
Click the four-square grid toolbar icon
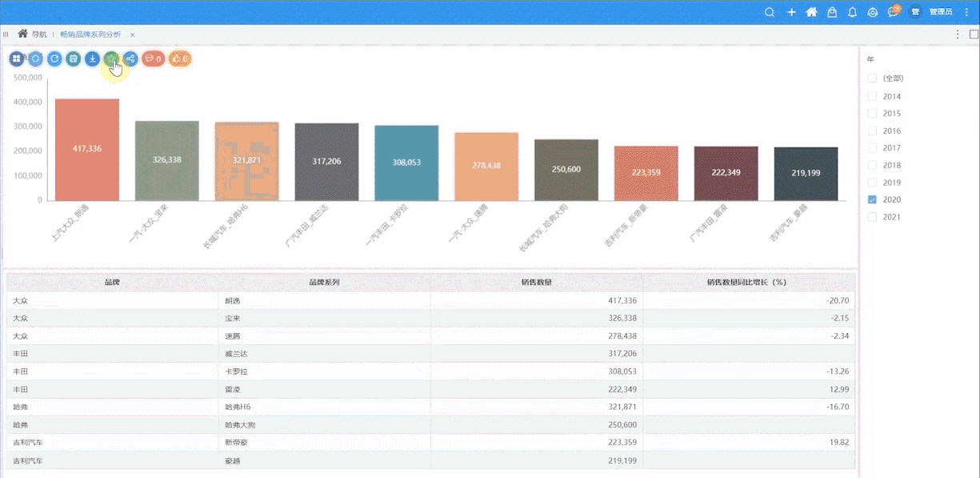16,58
